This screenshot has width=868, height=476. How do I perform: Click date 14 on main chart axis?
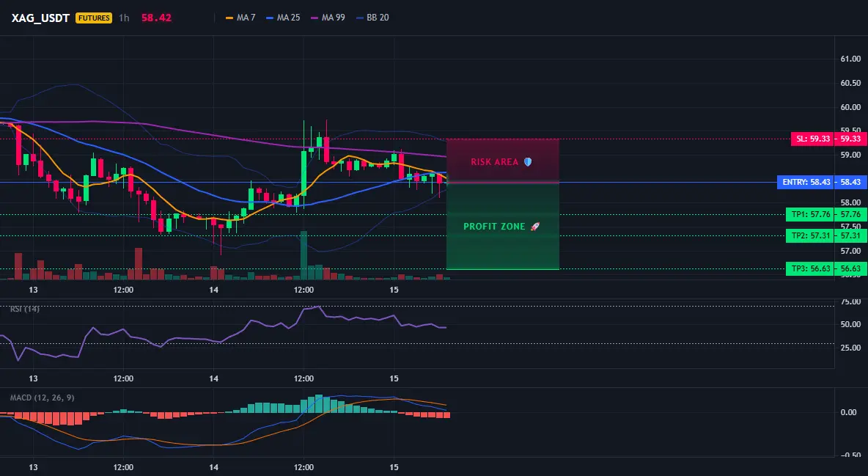tap(213, 290)
